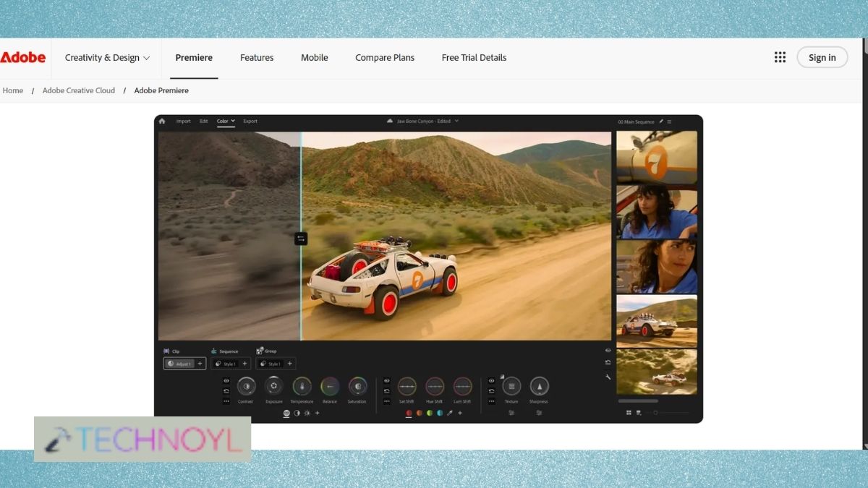Image resolution: width=868 pixels, height=488 pixels.
Task: Open the more options dots beside Contrast
Action: coord(226,401)
